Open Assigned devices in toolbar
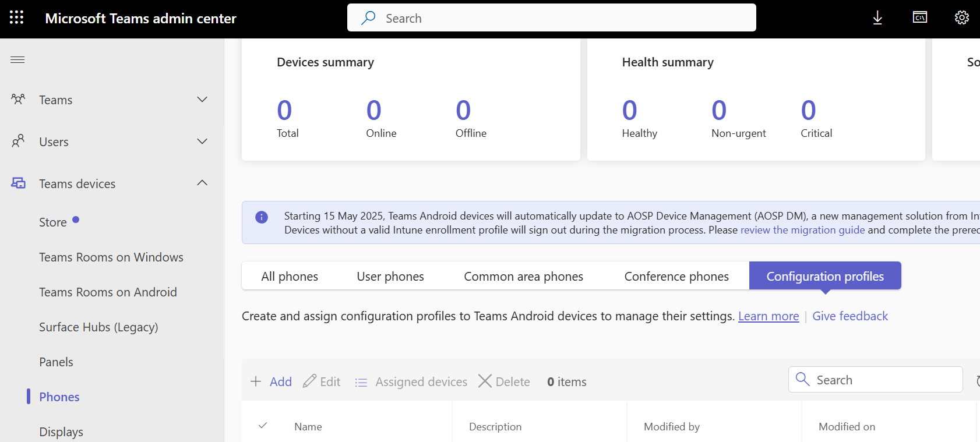This screenshot has width=980, height=442. 411,381
